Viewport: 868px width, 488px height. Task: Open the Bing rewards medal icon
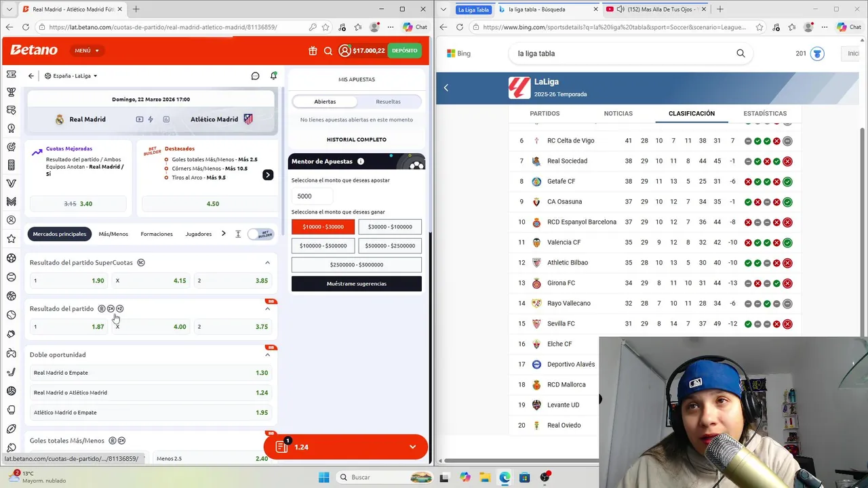(x=817, y=54)
